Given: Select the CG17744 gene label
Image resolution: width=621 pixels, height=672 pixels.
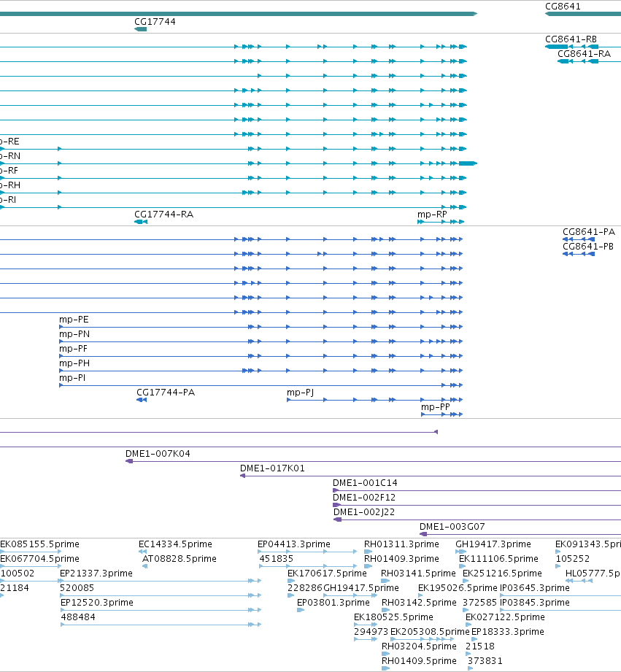Looking at the screenshot, I should pyautogui.click(x=155, y=21).
